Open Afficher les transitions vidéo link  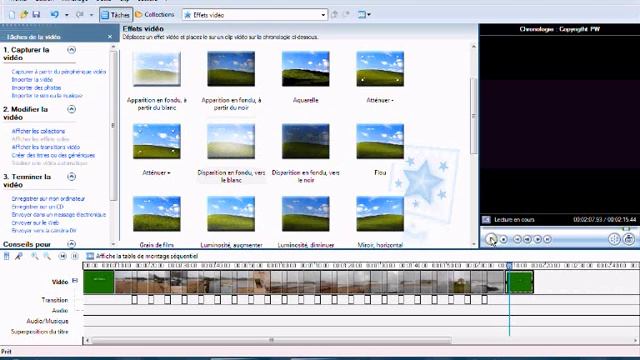pyautogui.click(x=46, y=147)
